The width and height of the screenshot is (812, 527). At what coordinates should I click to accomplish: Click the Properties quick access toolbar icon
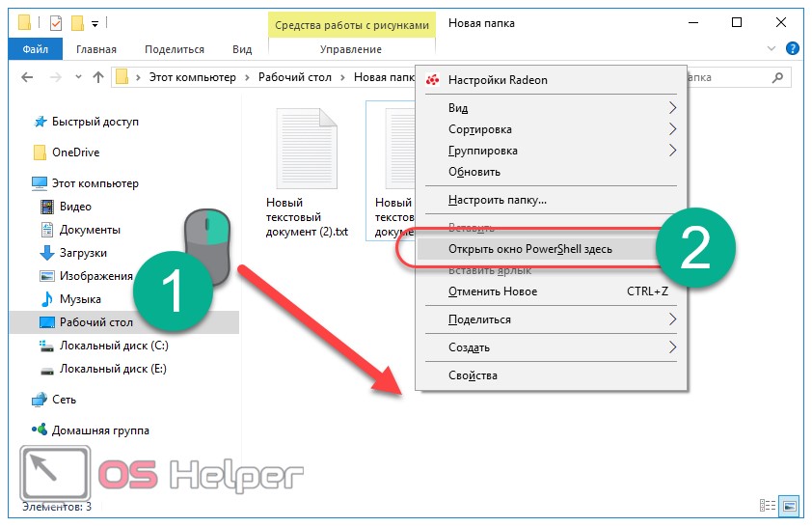[x=55, y=23]
